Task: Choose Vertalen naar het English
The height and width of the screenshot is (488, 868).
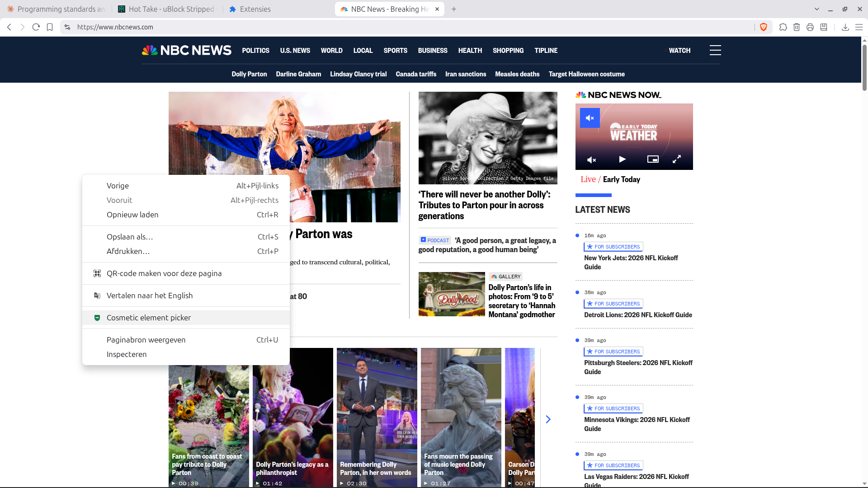Action: 186,296
